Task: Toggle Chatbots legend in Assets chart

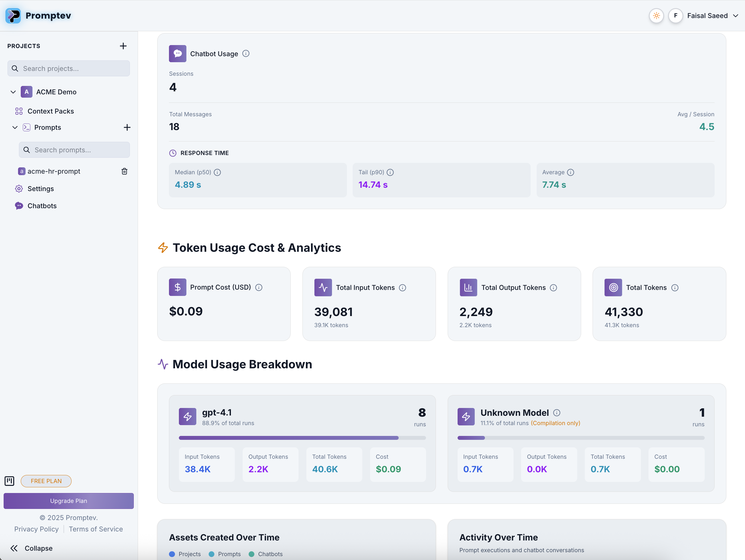Action: tap(266, 554)
